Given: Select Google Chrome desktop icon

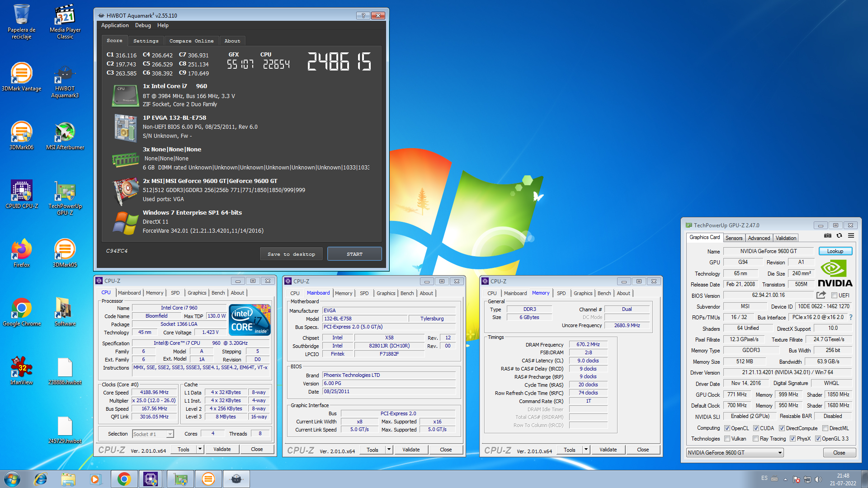Looking at the screenshot, I should [x=21, y=312].
